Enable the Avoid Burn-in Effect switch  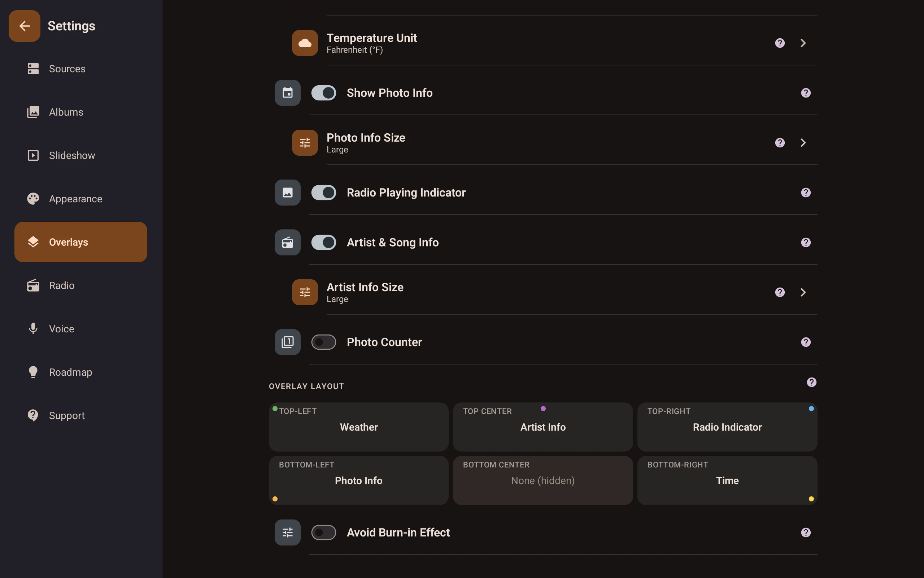point(323,532)
